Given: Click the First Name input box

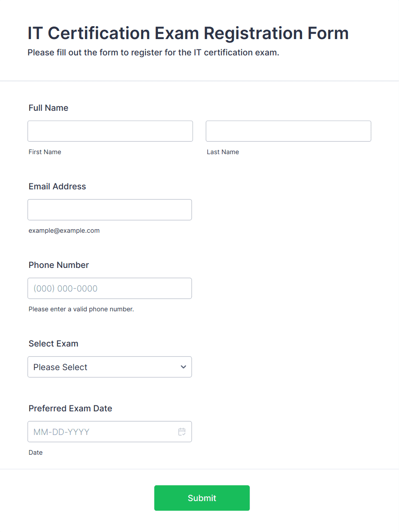Looking at the screenshot, I should point(110,131).
